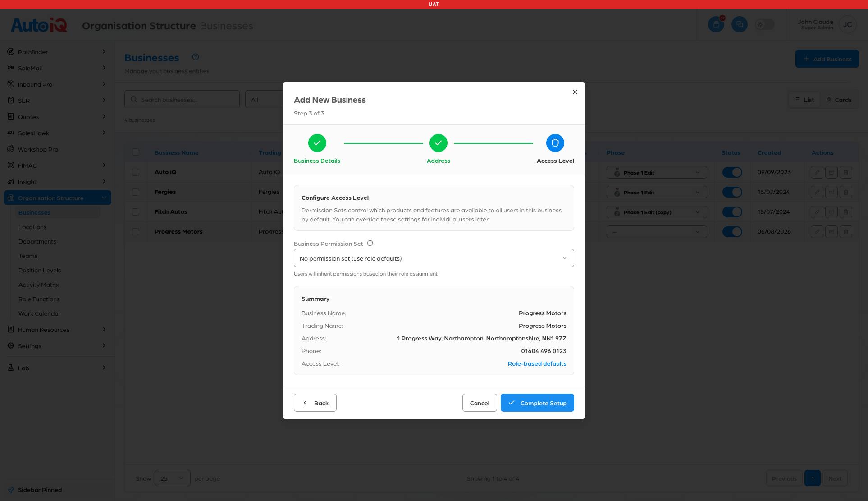Check the Auto iQ row checkbox
The image size is (868, 501).
136,172
